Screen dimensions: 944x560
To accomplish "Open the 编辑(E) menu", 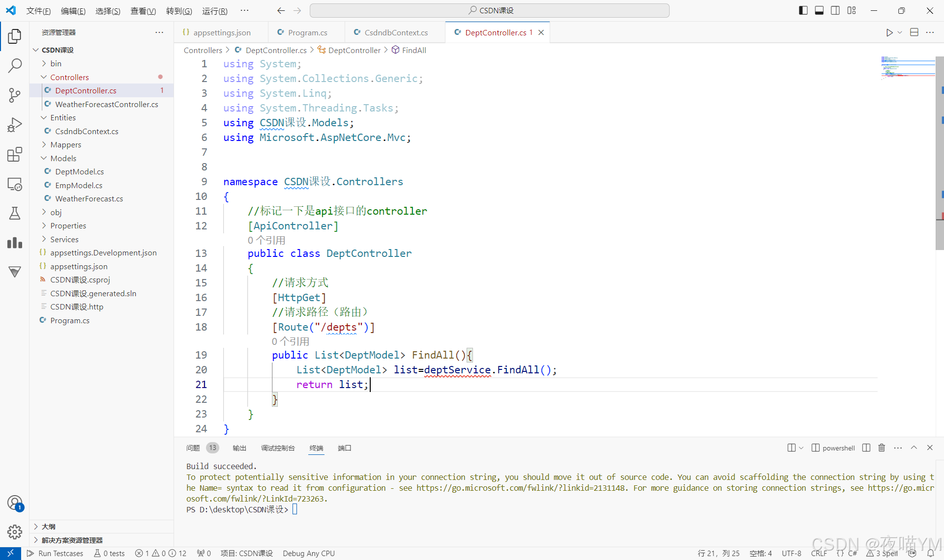I will pos(73,11).
